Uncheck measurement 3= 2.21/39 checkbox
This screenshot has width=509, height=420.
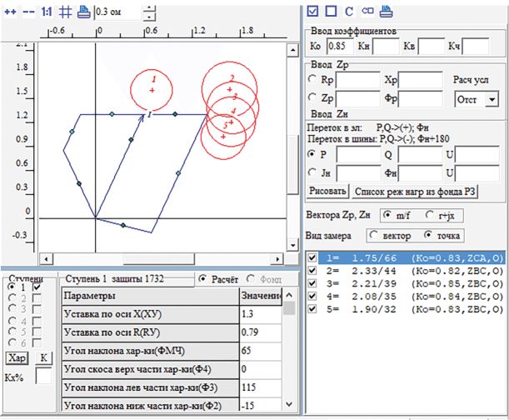pos(312,283)
